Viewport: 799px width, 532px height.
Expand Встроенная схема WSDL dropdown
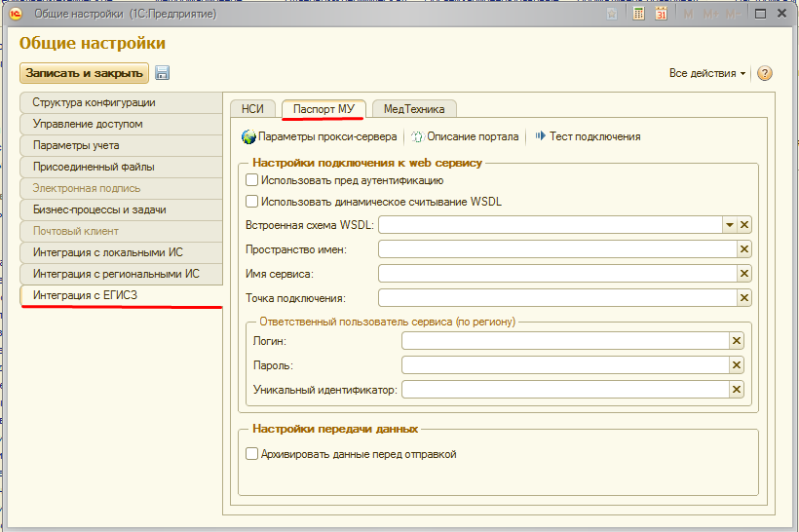pyautogui.click(x=728, y=225)
